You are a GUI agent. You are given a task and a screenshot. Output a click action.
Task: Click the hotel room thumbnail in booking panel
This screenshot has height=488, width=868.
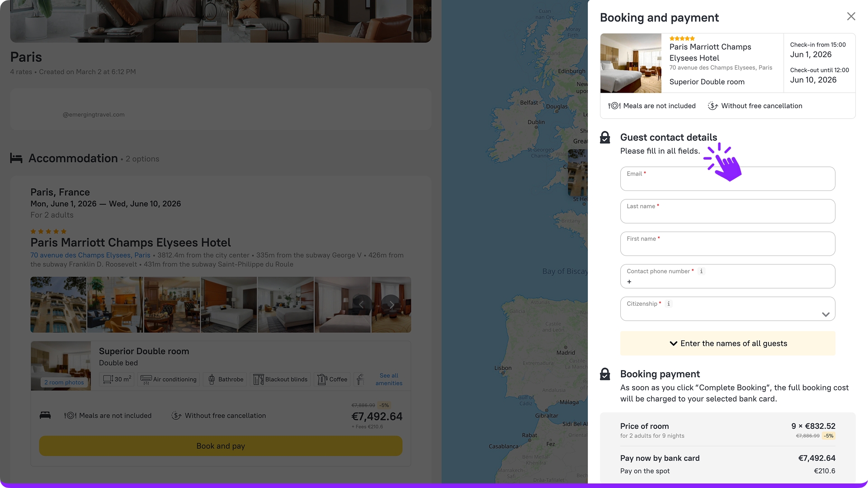631,63
